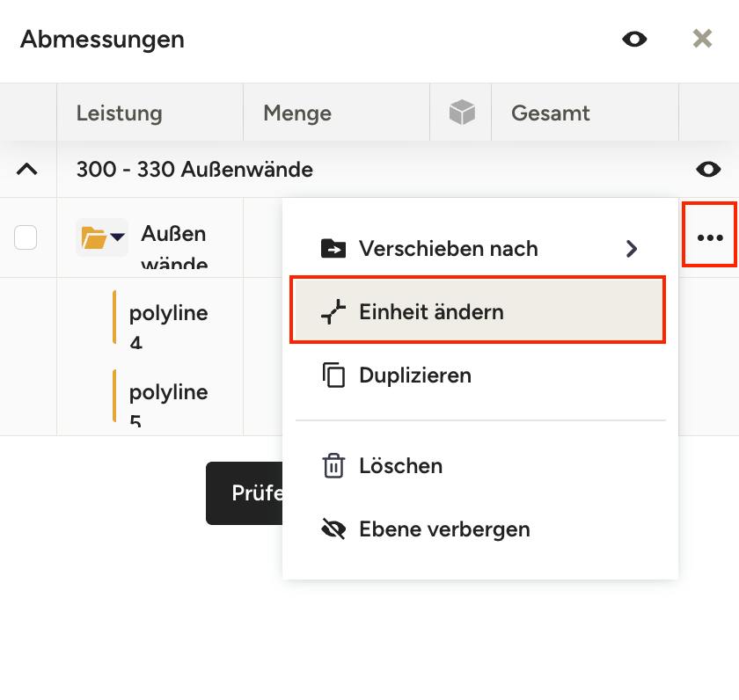Open the Verschieben nach submenu arrow
The width and height of the screenshot is (739, 700).
coord(632,248)
